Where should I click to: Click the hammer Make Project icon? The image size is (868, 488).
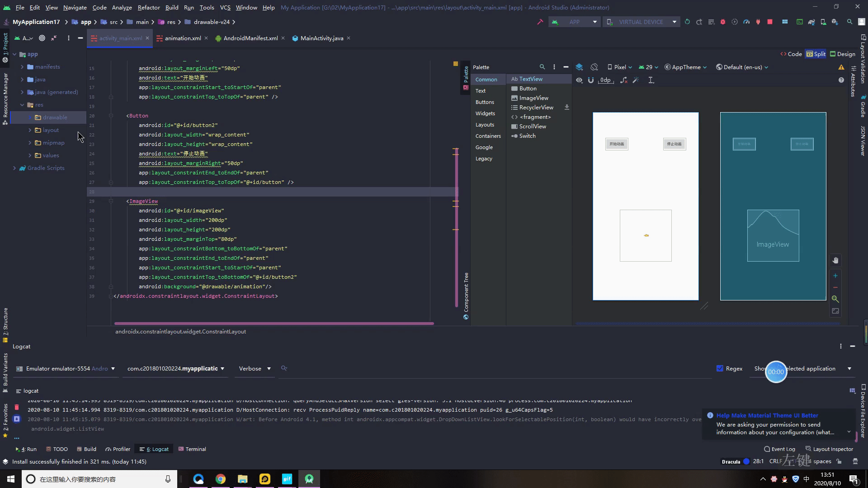pos(540,22)
